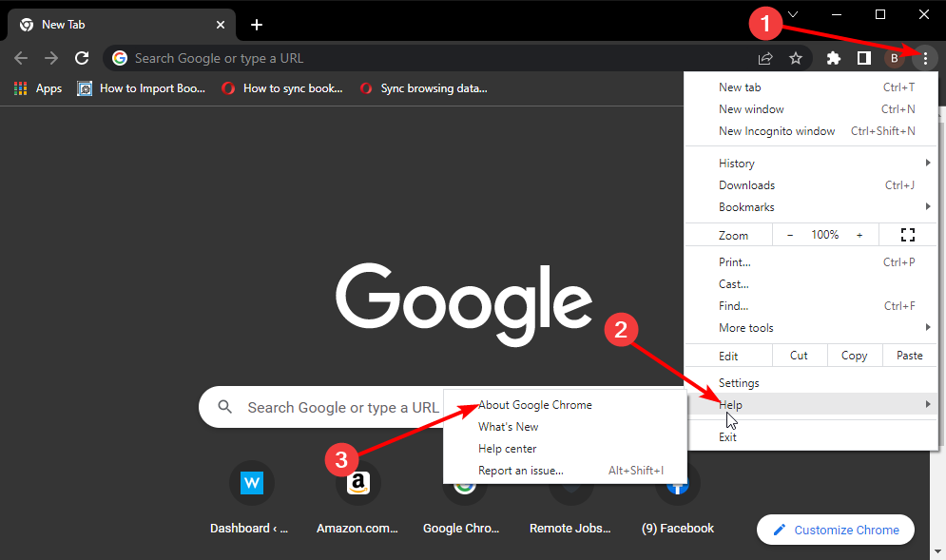The image size is (946, 560).
Task: Select About Google Chrome
Action: pyautogui.click(x=565, y=405)
